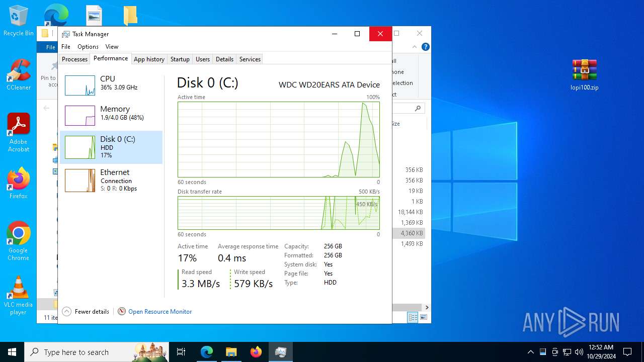Launch Microsoft Edge from the taskbar
The image size is (644, 362).
[x=207, y=352]
